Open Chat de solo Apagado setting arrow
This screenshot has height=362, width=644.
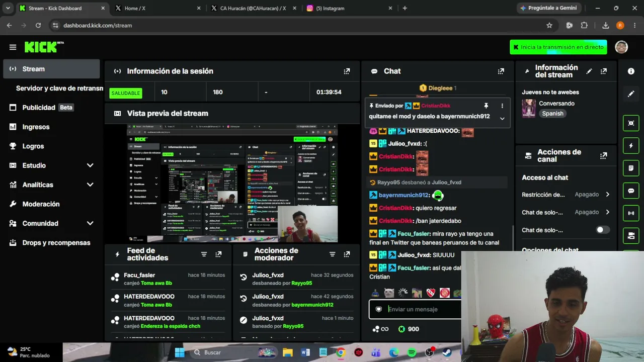coord(607,212)
